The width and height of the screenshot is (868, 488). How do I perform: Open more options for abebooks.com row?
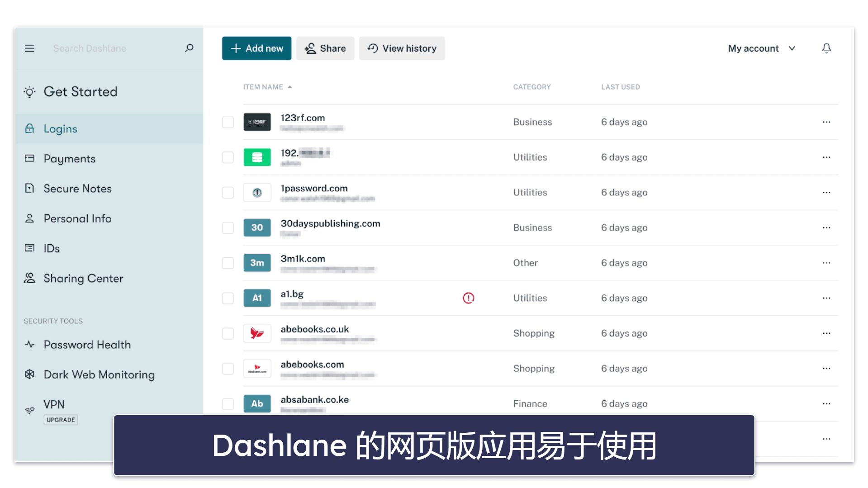point(826,369)
